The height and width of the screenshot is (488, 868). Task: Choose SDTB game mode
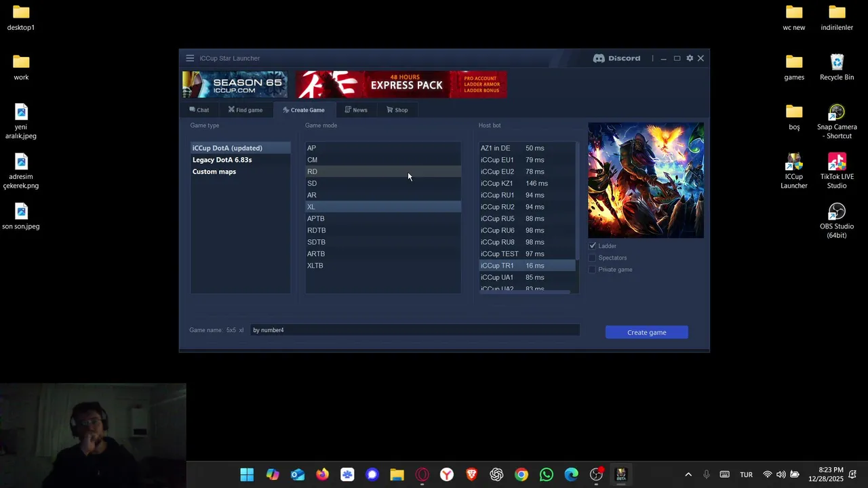(383, 242)
